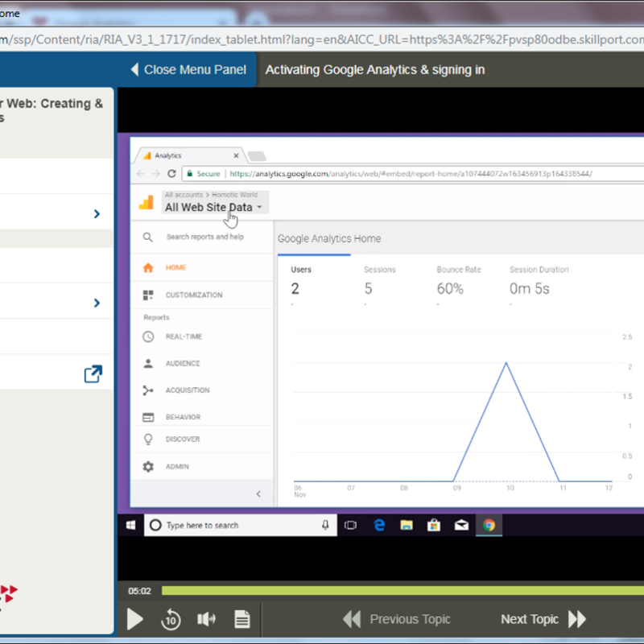644x644 pixels.
Task: Click the Type here to search box
Action: (x=240, y=525)
